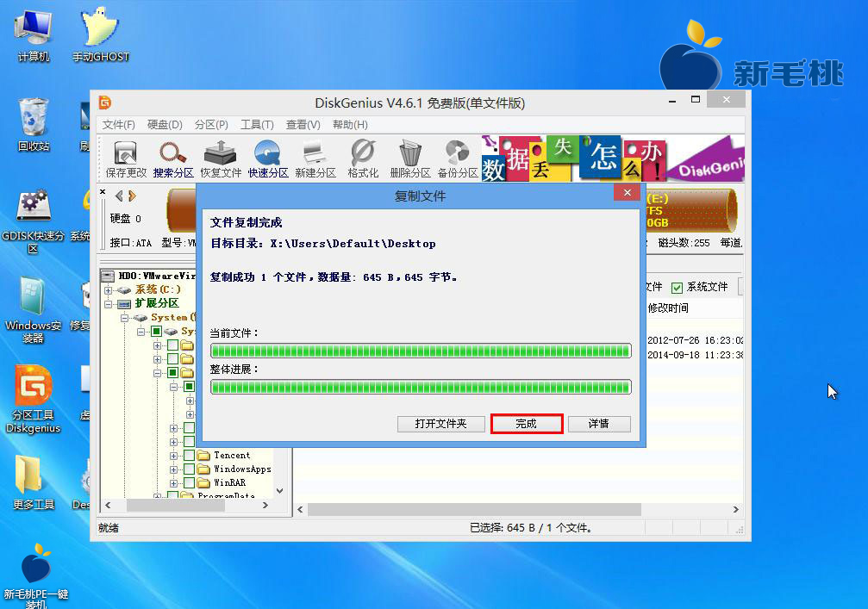Click the 打开文件夹 button
Image resolution: width=868 pixels, height=609 pixels.
(x=441, y=424)
